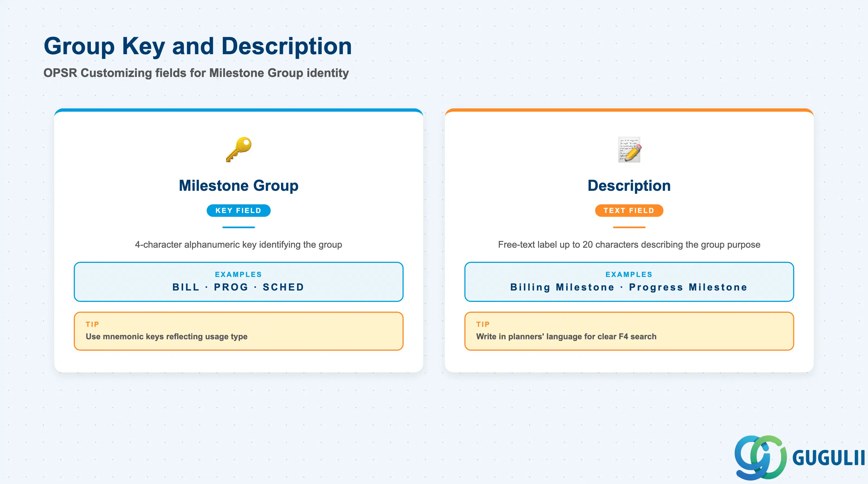Click the BILL · PROG · SCHED examples text

click(239, 287)
